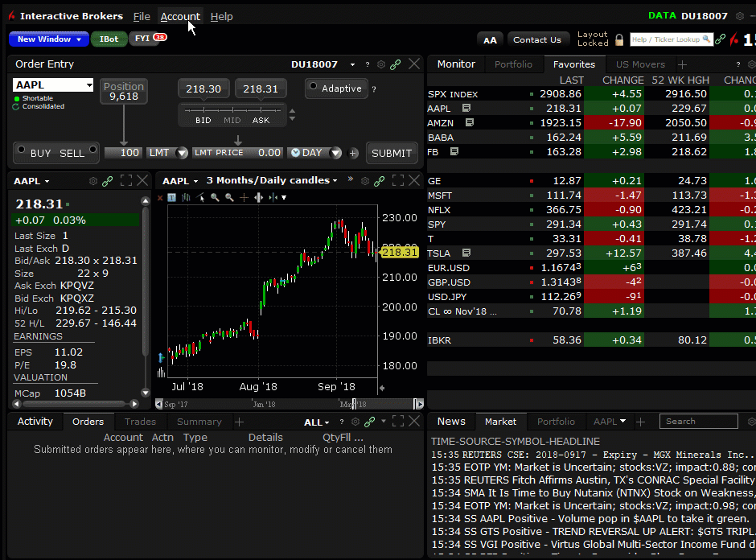The image size is (756, 560).
Task: Enable the Adaptive order toggle
Action: coord(312,85)
